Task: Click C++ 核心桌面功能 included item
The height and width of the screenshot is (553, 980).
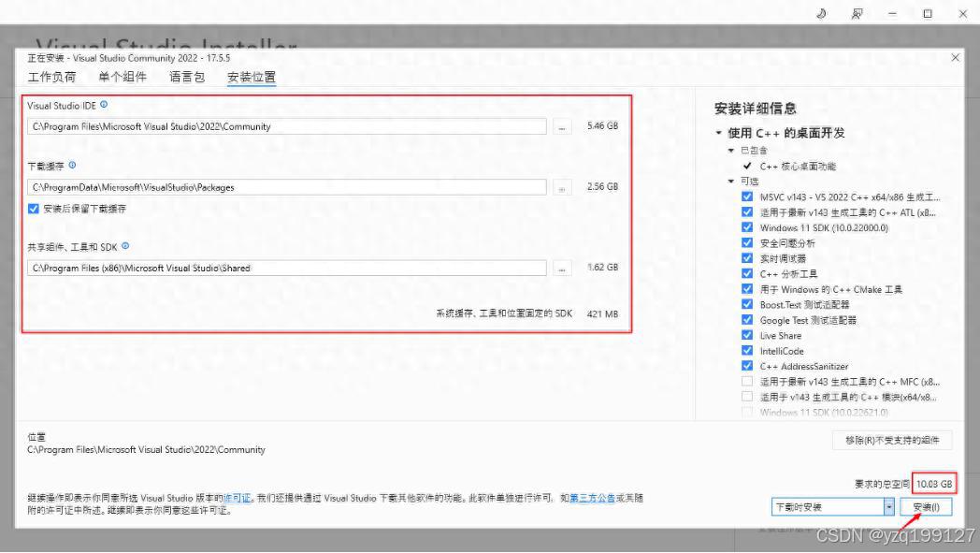Action: point(798,167)
